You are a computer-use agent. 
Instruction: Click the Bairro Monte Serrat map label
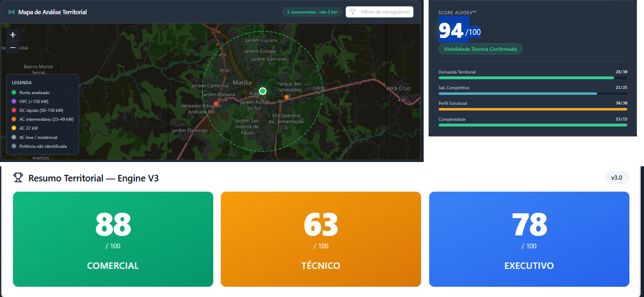[38, 69]
